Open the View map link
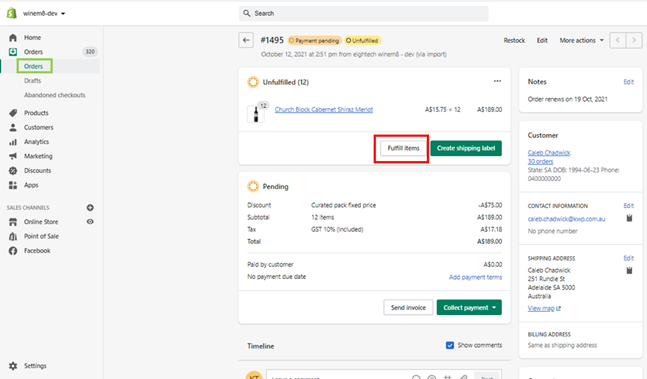Screen dimensions: 647x379 point(544,308)
